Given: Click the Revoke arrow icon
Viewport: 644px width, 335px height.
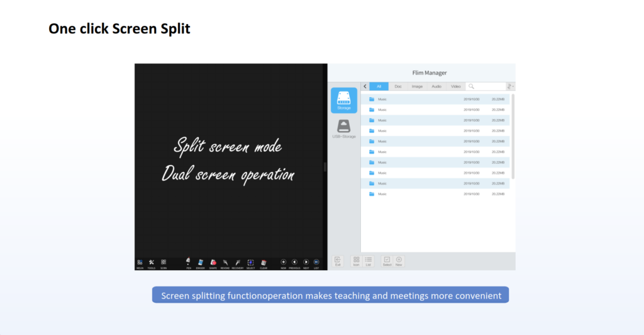Looking at the screenshot, I should tap(225, 262).
